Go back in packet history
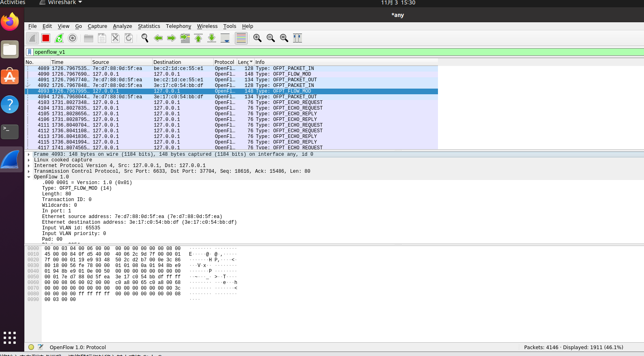This screenshot has height=356, width=644. tap(158, 38)
